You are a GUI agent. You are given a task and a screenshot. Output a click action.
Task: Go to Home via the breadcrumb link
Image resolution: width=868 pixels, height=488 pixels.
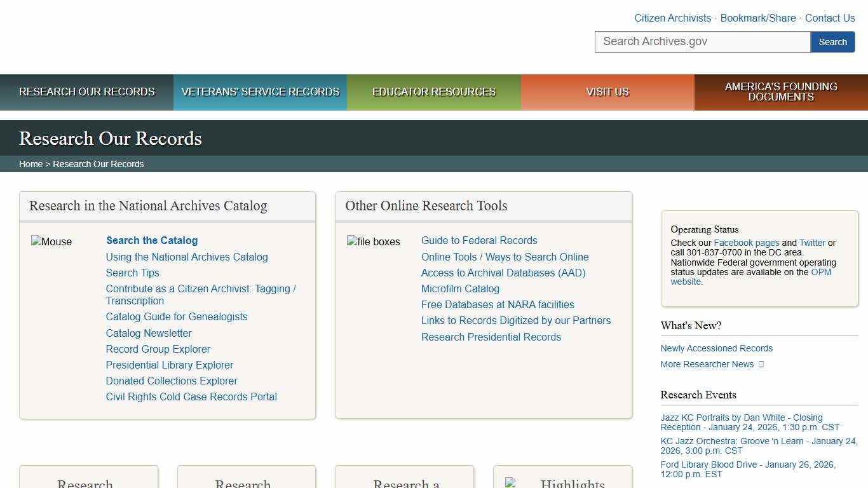(31, 163)
